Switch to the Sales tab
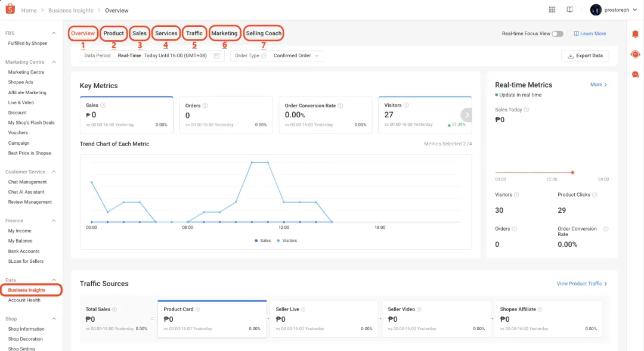644x351 pixels. click(x=139, y=33)
